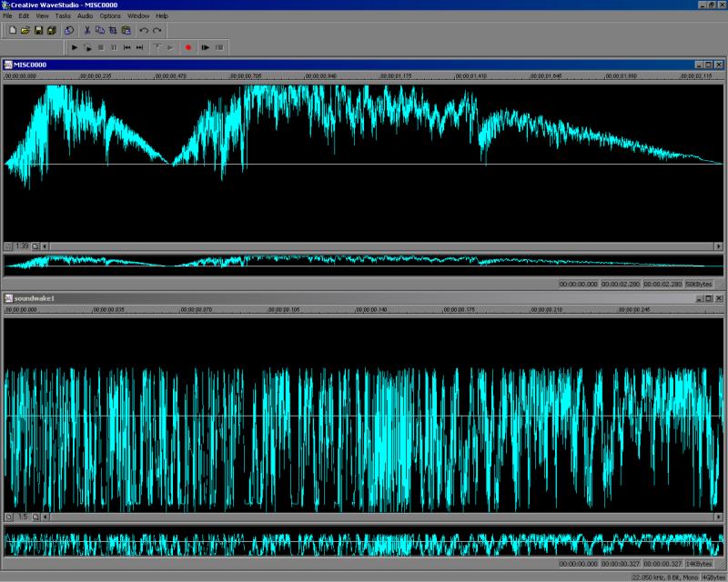This screenshot has width=728, height=582.
Task: Start playback with the Play button
Action: pos(75,47)
